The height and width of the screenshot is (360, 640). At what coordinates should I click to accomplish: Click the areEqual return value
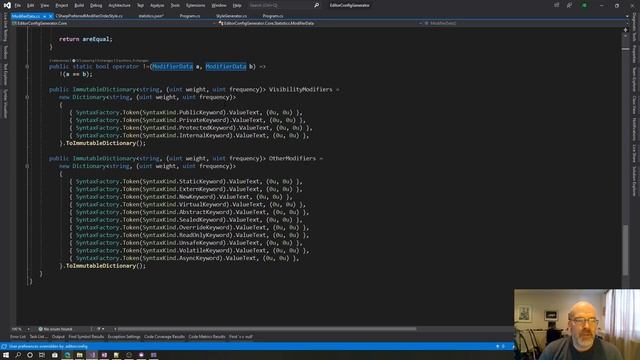point(96,39)
